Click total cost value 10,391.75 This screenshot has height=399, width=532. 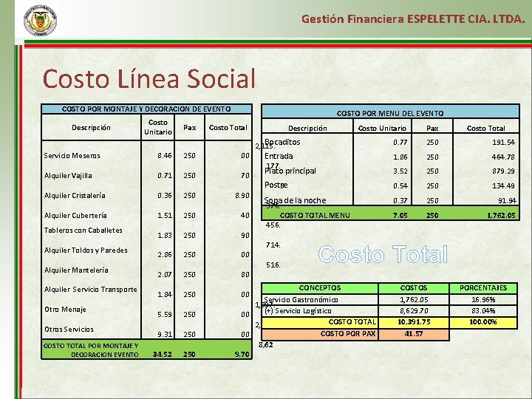click(414, 322)
